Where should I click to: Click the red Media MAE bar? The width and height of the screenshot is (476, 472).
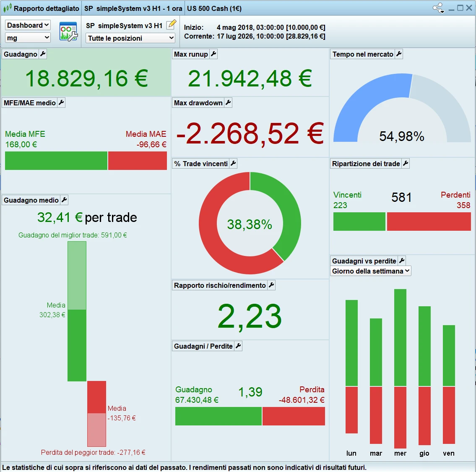click(x=138, y=161)
